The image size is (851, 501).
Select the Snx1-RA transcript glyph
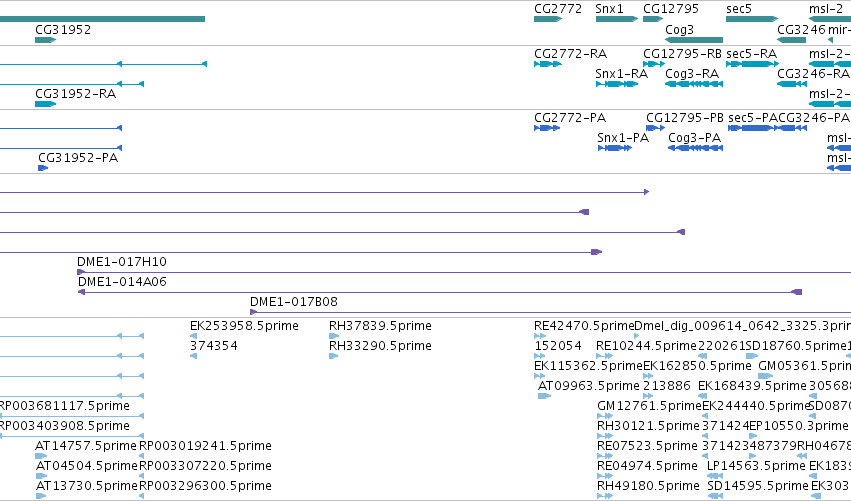(617, 84)
